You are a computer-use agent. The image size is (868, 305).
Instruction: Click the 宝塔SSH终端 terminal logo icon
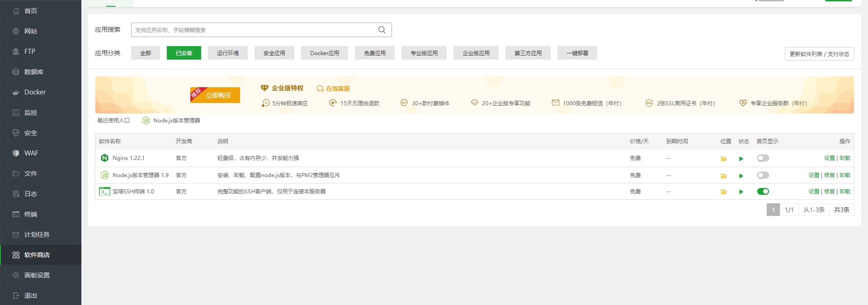pyautogui.click(x=104, y=192)
